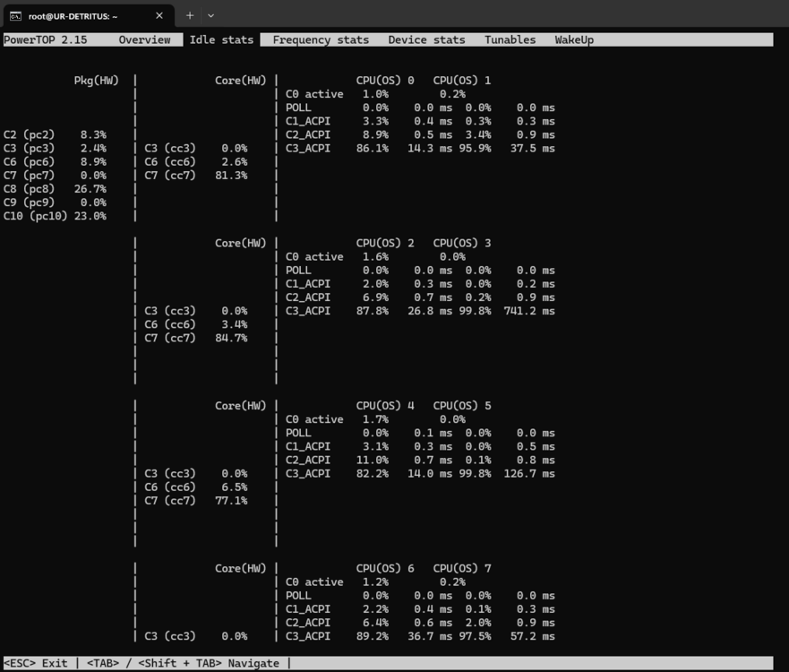Viewport: 789px width, 672px height.
Task: Select the C10 (pc10) 23.0% row
Action: (55, 217)
